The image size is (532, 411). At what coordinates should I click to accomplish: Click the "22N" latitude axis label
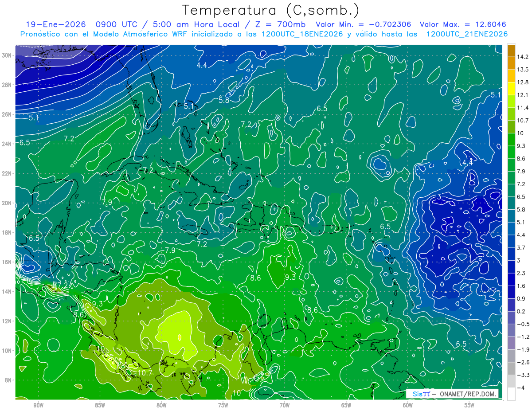click(7, 173)
